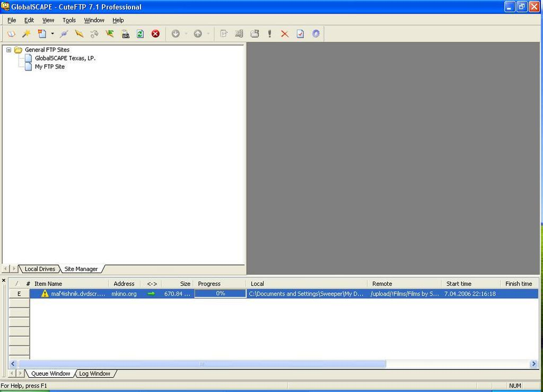The width and height of the screenshot is (543, 392).
Task: Click the Download arrow toolbar icon
Action: [x=176, y=34]
